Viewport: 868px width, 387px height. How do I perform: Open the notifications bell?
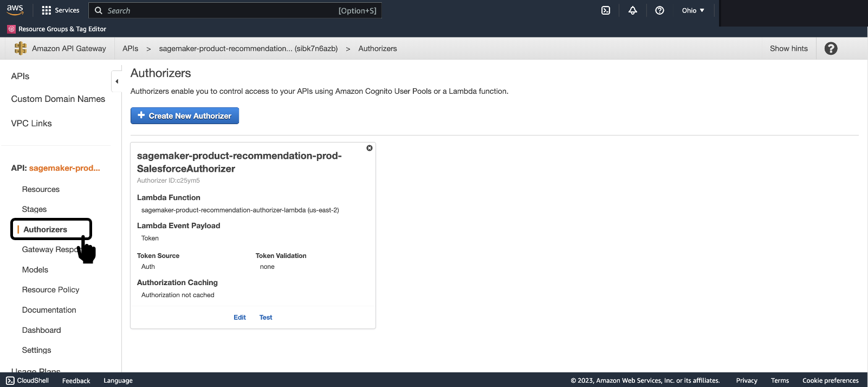[x=632, y=10]
